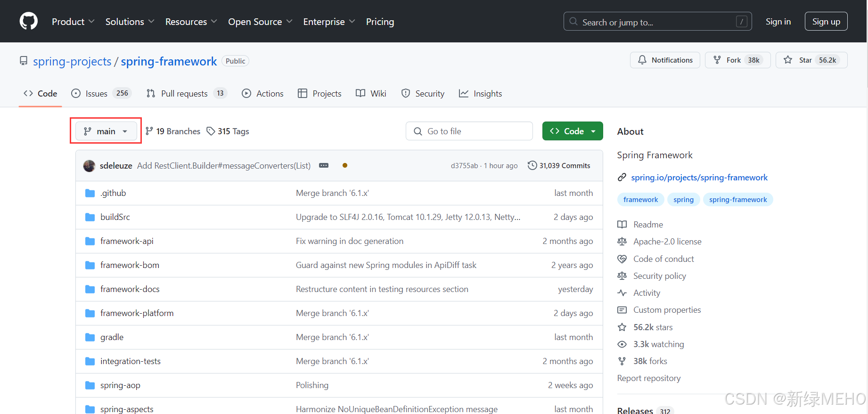868x414 pixels.
Task: Open sdeleuze author link
Action: [116, 166]
